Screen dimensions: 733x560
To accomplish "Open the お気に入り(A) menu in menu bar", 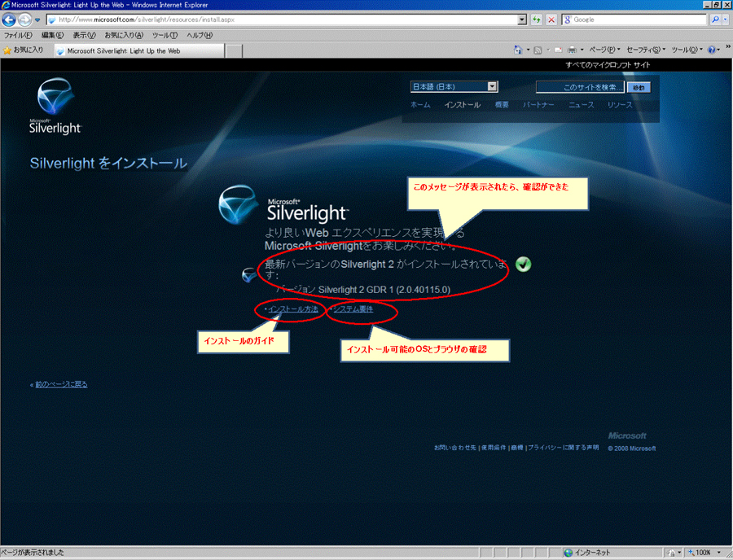I will click(124, 36).
